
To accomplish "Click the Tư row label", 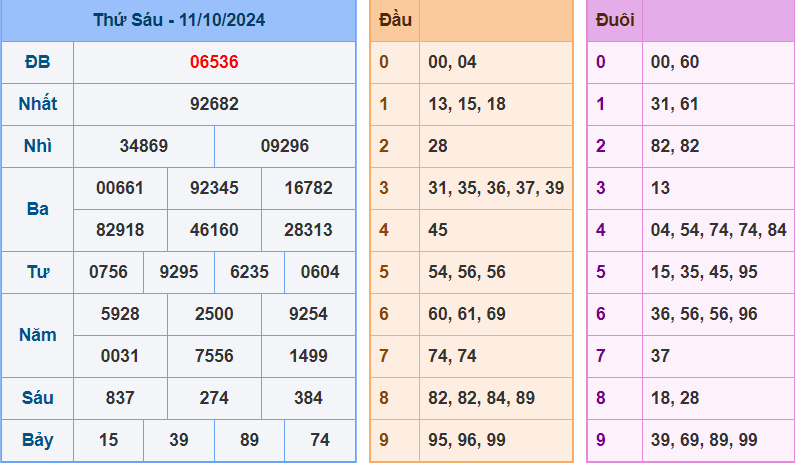I will [38, 272].
